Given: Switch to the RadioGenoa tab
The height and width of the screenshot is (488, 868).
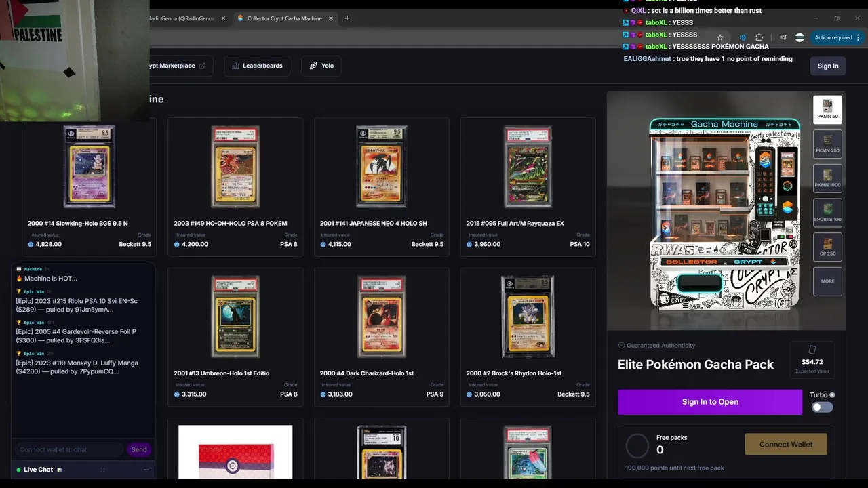Looking at the screenshot, I should click(x=183, y=18).
